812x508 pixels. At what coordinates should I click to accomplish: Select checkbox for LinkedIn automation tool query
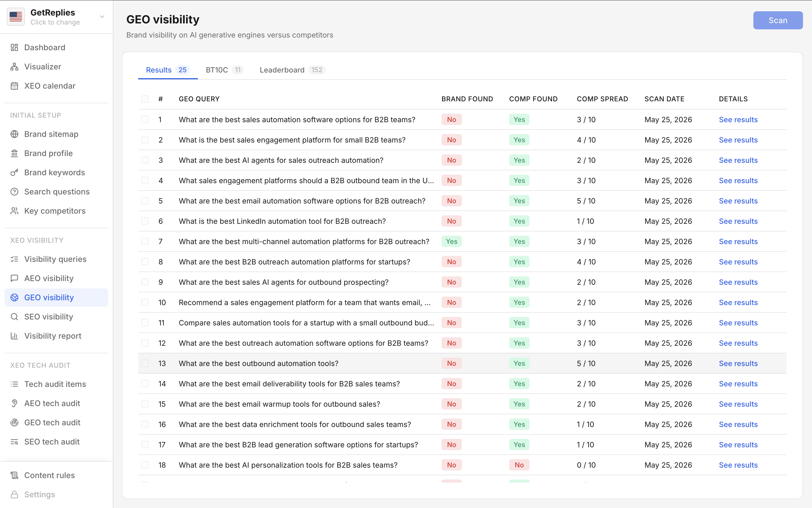[x=145, y=221]
